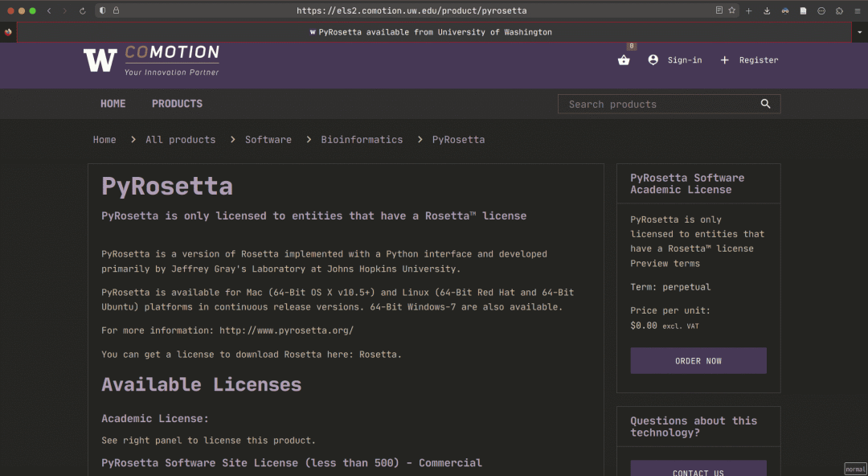Click 'PyRosetta Software Academic License' panel title
This screenshot has width=868, height=476.
point(687,183)
